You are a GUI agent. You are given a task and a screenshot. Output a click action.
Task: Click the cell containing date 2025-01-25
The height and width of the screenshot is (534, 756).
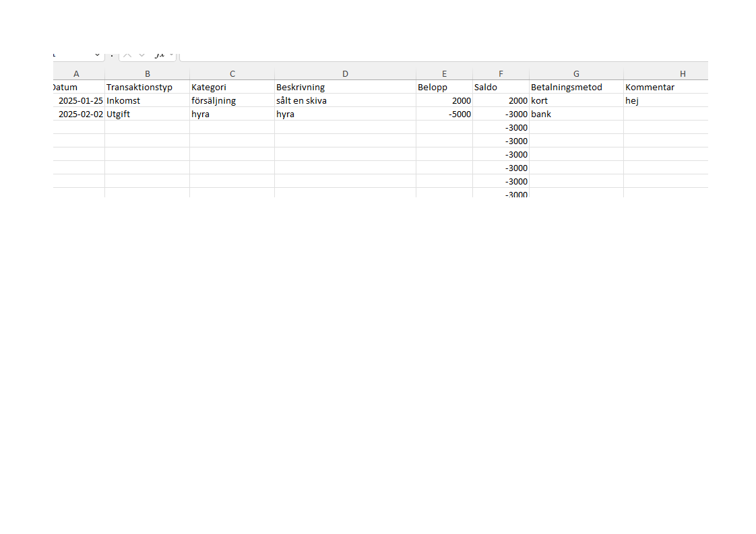click(80, 101)
